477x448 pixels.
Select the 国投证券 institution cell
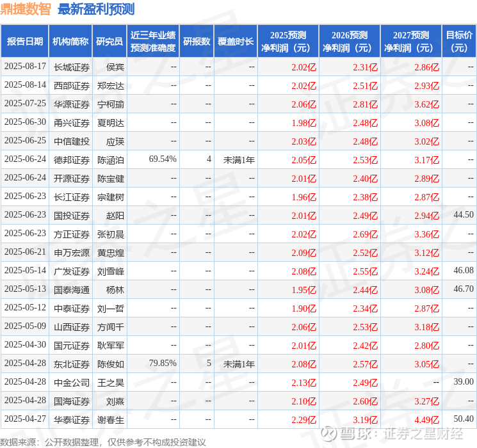click(x=72, y=216)
